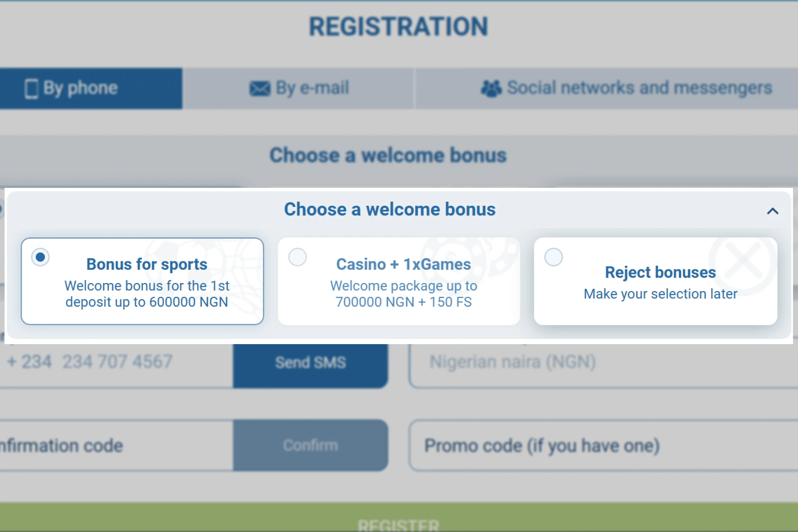Image resolution: width=798 pixels, height=532 pixels.
Task: Switch to the By e-mail registration tab
Action: point(299,88)
